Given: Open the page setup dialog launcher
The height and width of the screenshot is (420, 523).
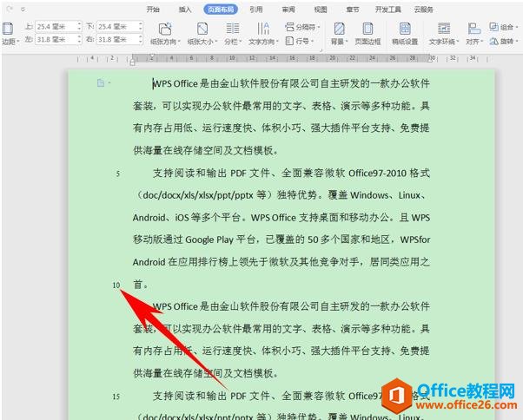Looking at the screenshot, I should point(321,50).
